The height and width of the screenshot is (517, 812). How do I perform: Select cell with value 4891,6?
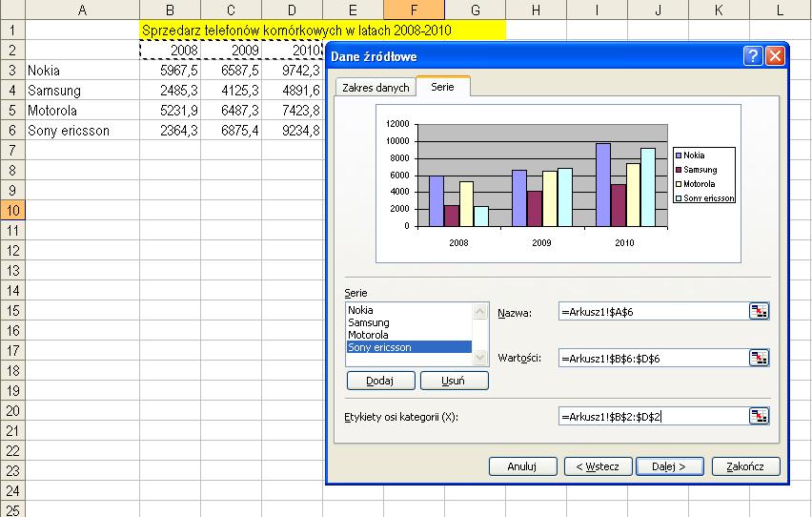click(292, 91)
